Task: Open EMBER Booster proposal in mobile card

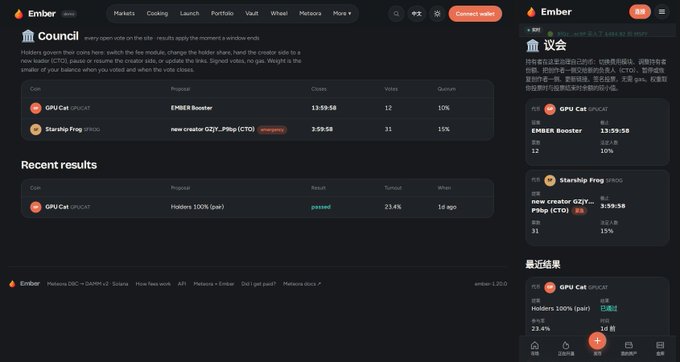Action: tap(556, 130)
